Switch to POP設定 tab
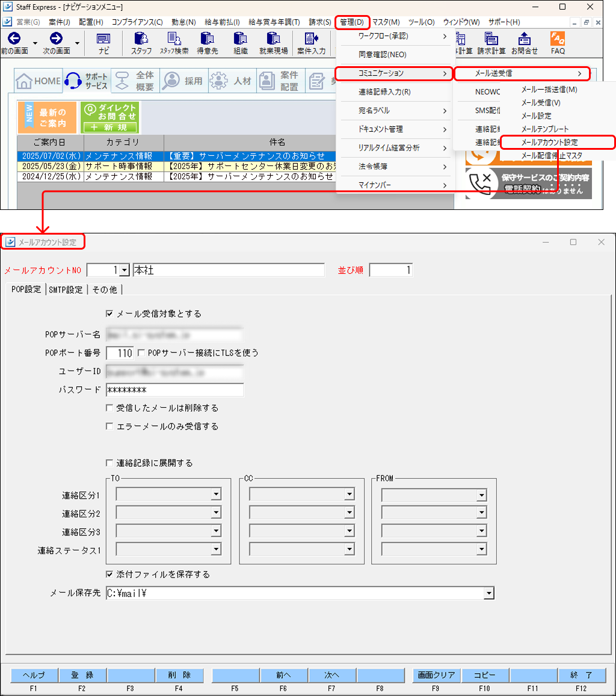This screenshot has height=696, width=616. (x=26, y=289)
